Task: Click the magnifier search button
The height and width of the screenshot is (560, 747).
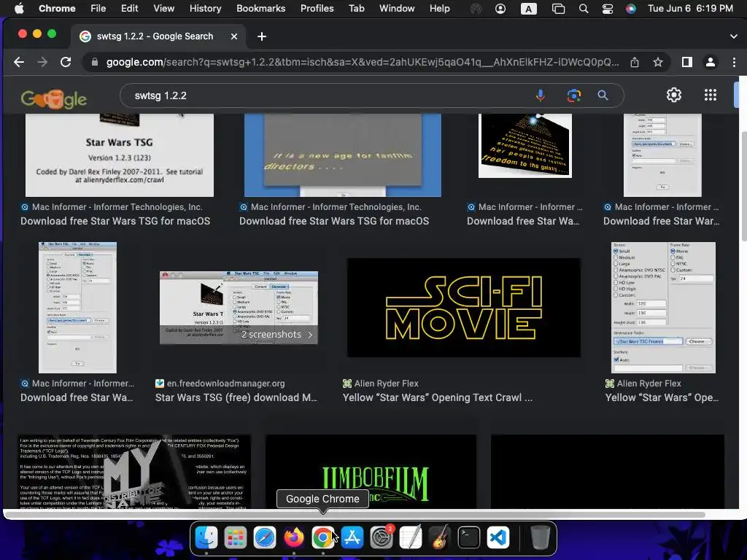Action: tap(603, 96)
